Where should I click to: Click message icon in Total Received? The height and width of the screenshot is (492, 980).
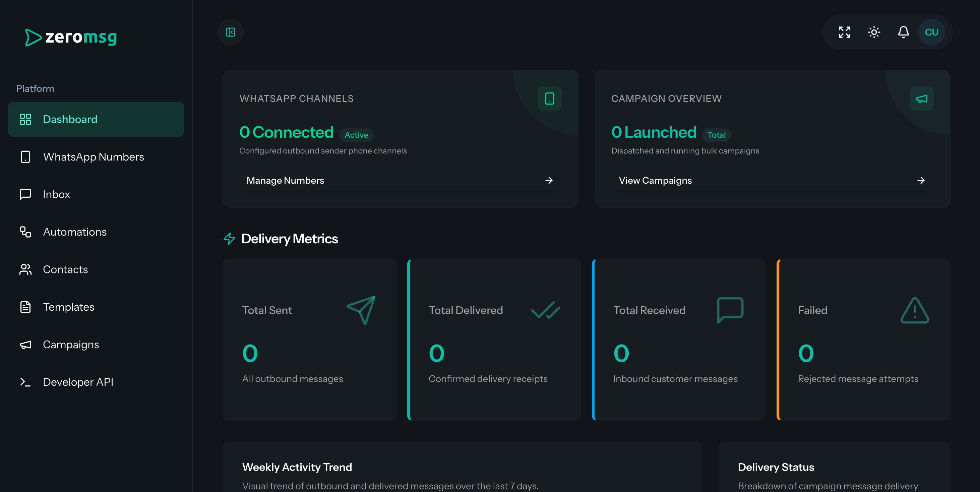730,310
